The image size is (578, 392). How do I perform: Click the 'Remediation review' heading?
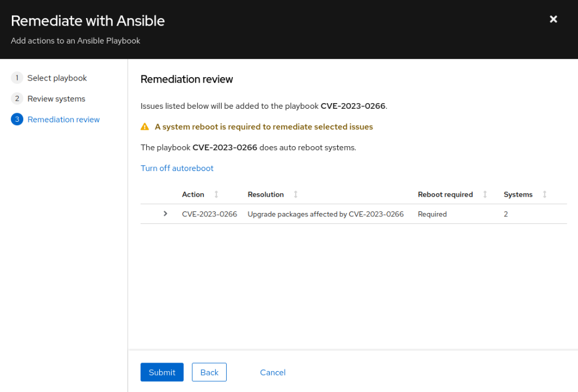[186, 79]
